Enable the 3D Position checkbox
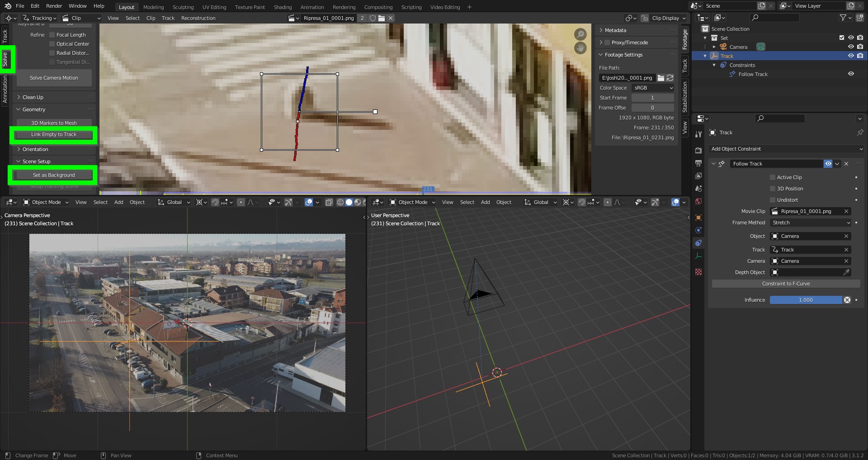This screenshot has width=868, height=460. click(773, 189)
